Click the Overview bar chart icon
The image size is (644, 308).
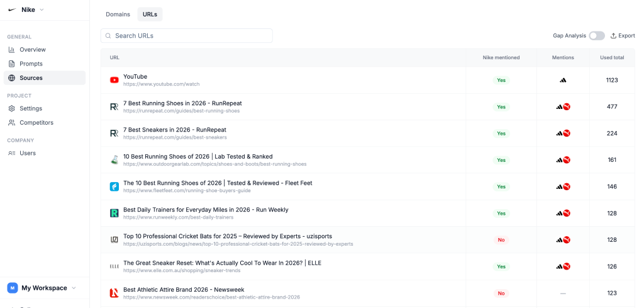point(11,49)
